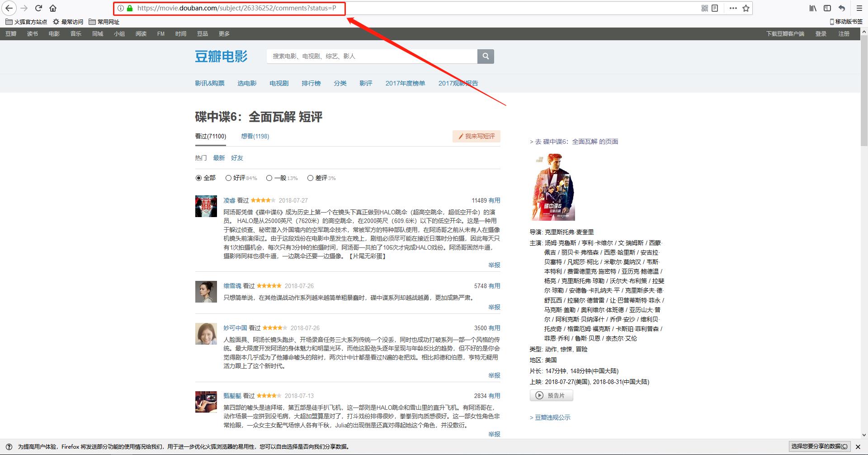Switch to the 看过(71100) tab
The image size is (868, 455).
[211, 136]
